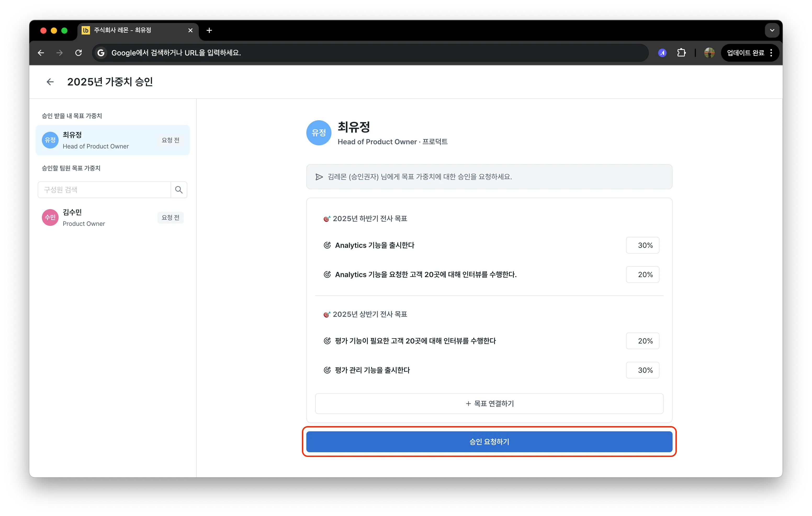This screenshot has width=812, height=516.
Task: Click goal icon for Analytics 고객 인터뷰 goal
Action: (x=327, y=274)
